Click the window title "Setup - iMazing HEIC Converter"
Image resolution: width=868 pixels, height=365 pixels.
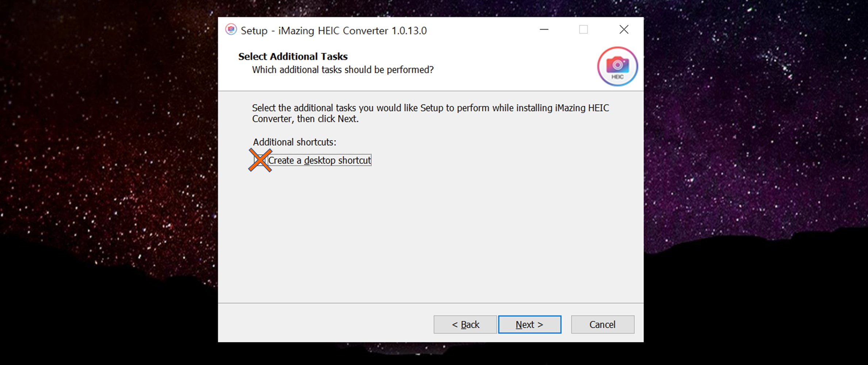333,31
